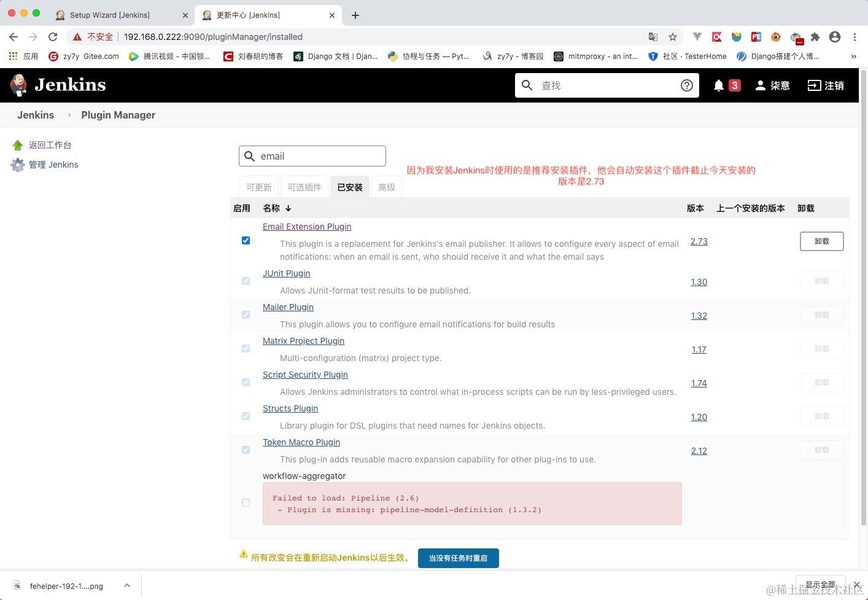Open Chrome three-dot menu

pyautogui.click(x=854, y=37)
